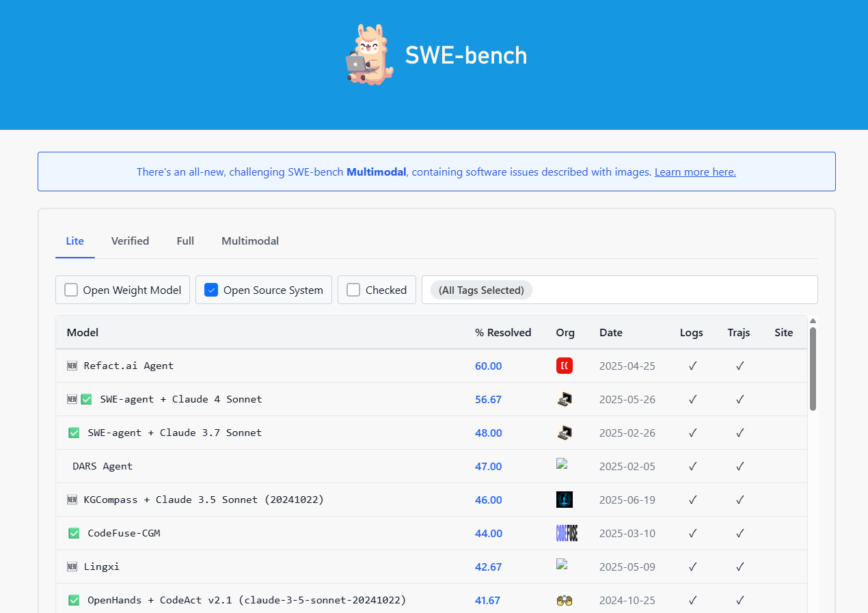
Task: Click the 56.67 resolved score
Action: coord(489,399)
